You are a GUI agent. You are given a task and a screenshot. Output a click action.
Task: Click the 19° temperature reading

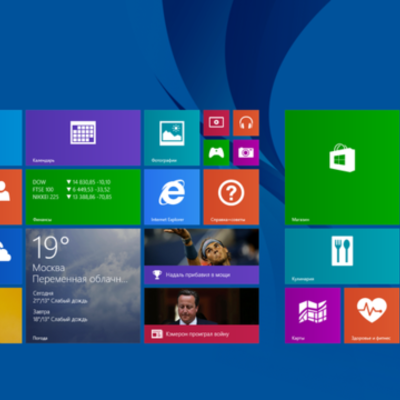click(x=51, y=247)
